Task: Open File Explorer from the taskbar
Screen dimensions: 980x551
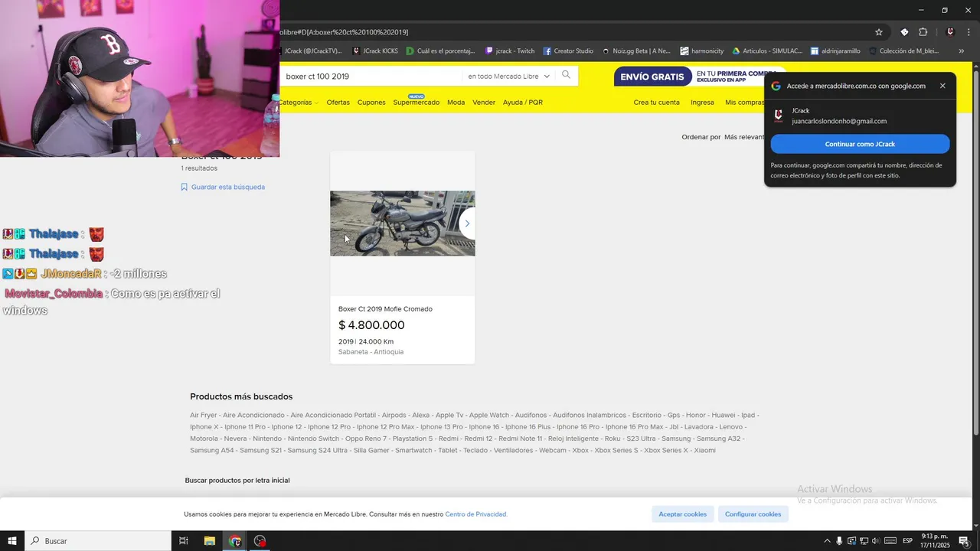Action: [x=209, y=541]
